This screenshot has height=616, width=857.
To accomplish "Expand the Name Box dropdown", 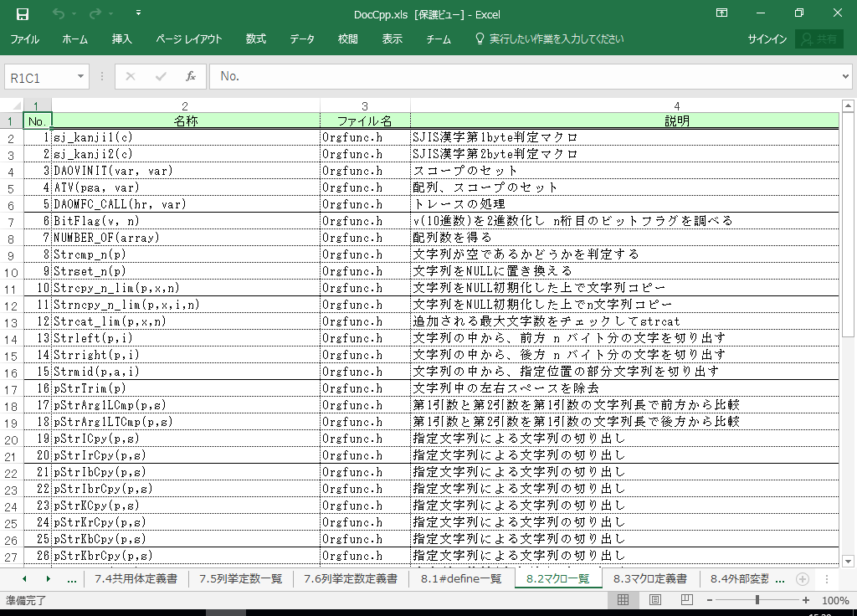I will tap(80, 76).
